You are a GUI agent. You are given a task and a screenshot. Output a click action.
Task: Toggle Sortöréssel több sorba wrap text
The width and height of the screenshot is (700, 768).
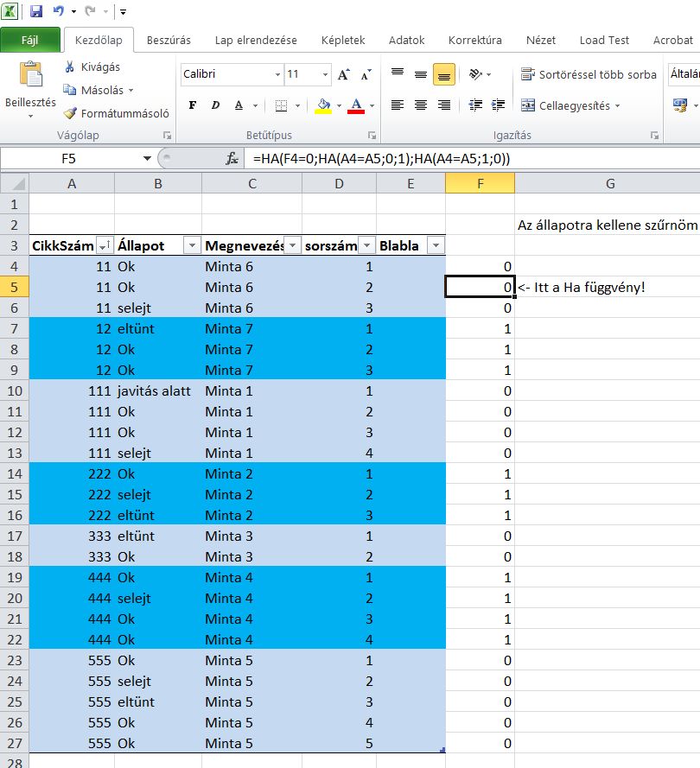589,74
